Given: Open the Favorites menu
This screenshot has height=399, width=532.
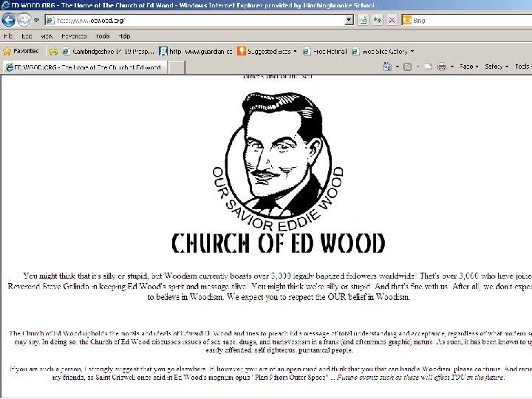Looking at the screenshot, I should coord(74,36).
